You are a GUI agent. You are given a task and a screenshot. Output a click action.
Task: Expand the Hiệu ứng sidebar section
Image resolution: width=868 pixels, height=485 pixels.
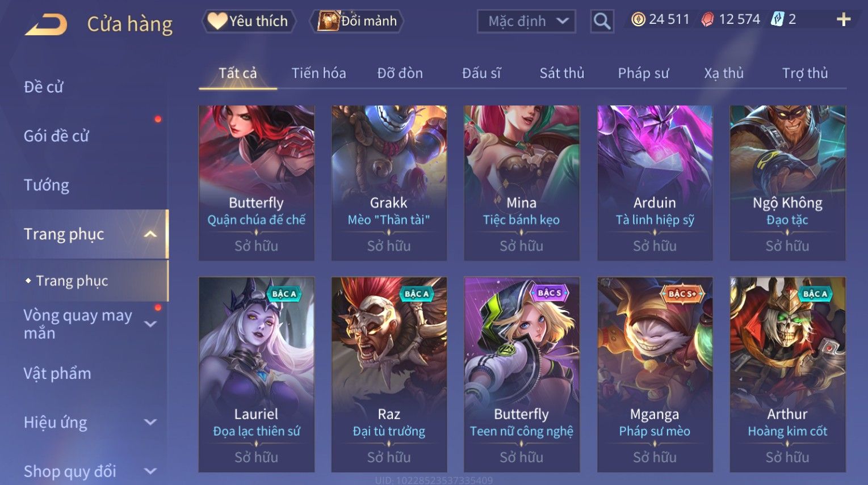(150, 422)
